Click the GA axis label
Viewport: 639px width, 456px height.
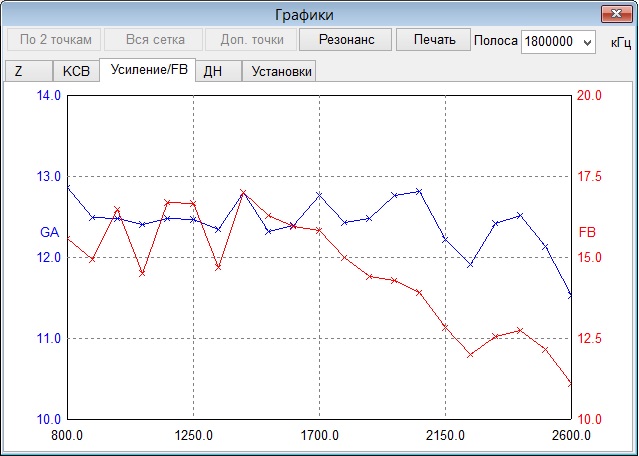[49, 232]
